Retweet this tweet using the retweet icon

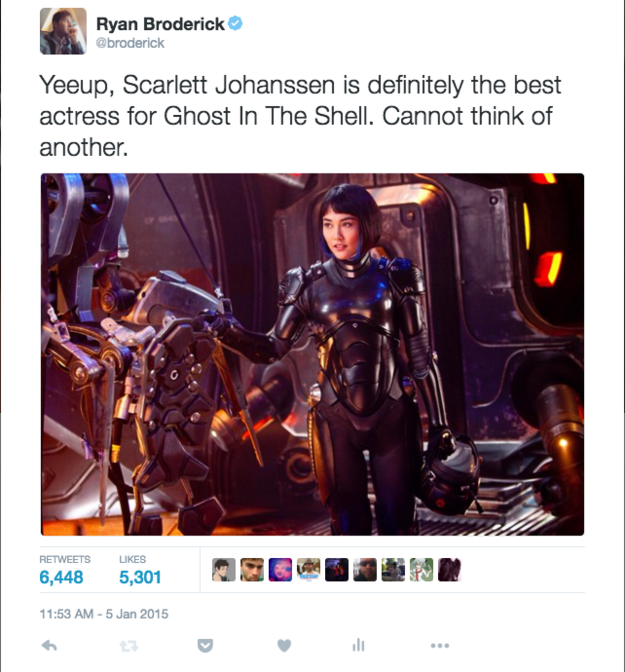coord(129,646)
